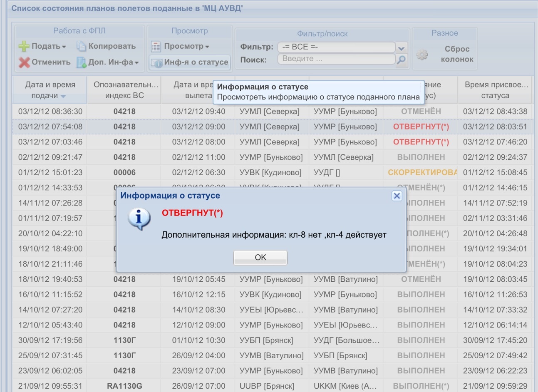This screenshot has width=538, height=392.
Task: Click the red X Отменить icon
Action: 24,62
